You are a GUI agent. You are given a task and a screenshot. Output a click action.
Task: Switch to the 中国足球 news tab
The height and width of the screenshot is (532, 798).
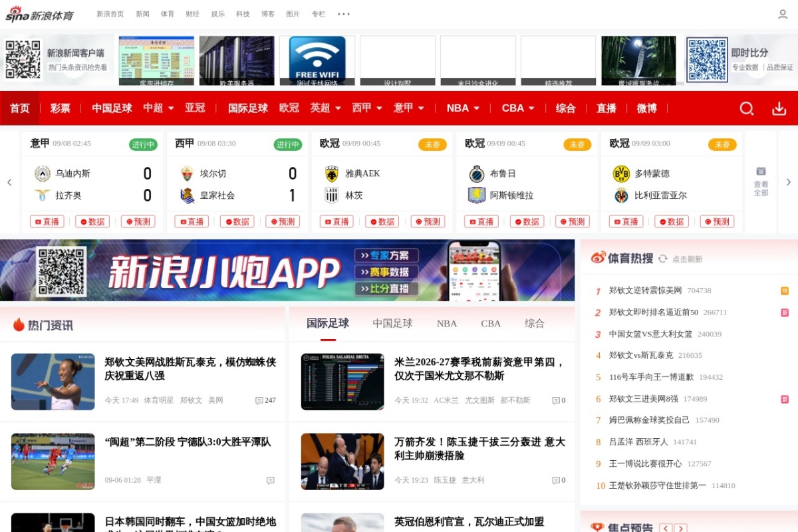[x=392, y=324]
